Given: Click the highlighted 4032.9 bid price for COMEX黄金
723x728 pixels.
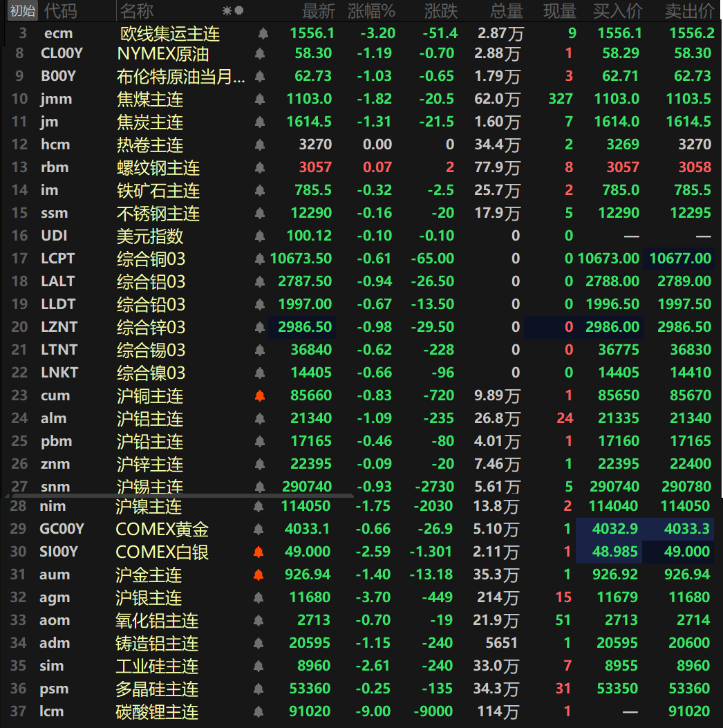Looking at the screenshot, I should [616, 529].
